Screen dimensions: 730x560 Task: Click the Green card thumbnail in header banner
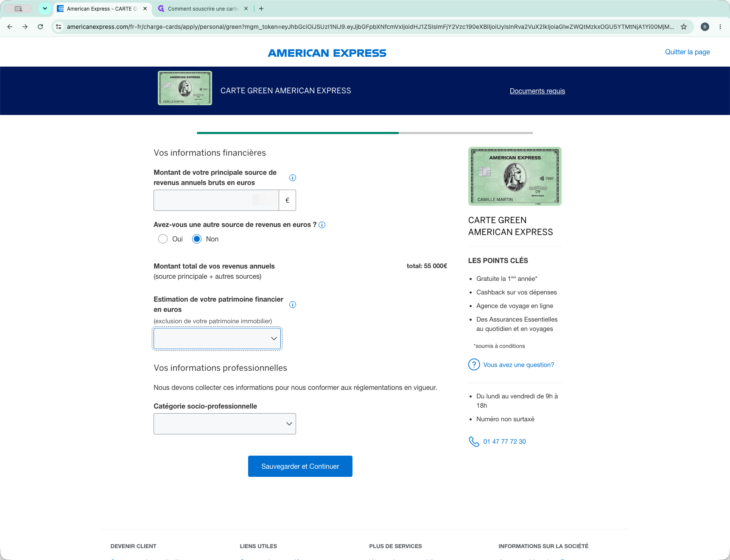coord(185,88)
